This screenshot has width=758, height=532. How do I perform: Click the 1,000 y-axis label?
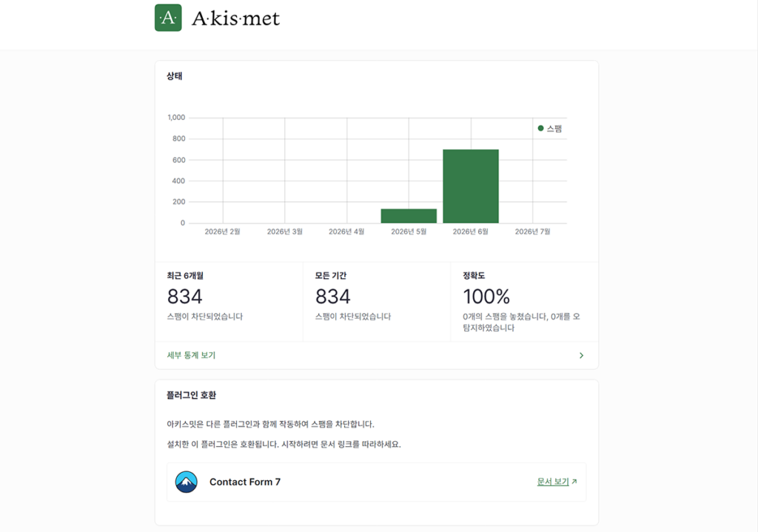[x=176, y=118]
